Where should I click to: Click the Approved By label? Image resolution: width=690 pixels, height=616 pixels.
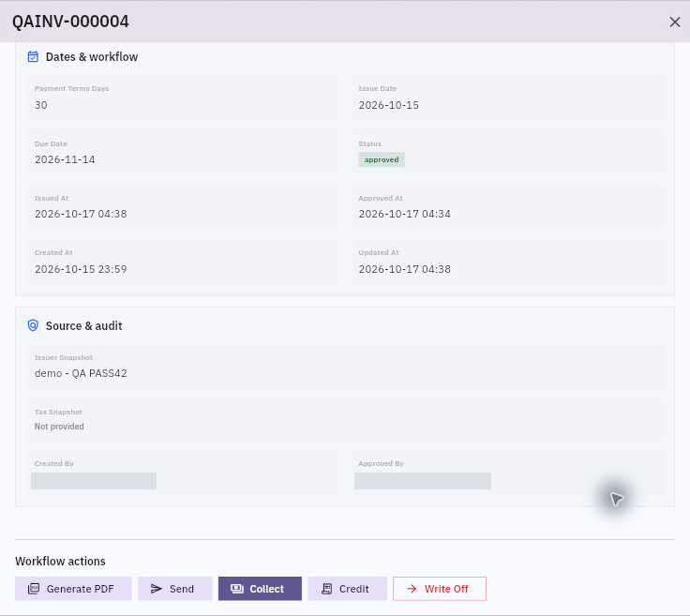pos(381,464)
